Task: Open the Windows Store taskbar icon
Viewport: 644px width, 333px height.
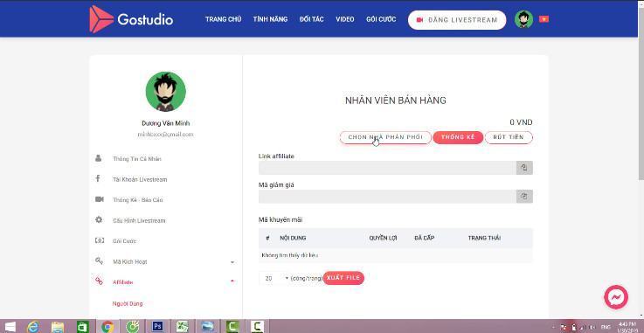Action: [82, 327]
